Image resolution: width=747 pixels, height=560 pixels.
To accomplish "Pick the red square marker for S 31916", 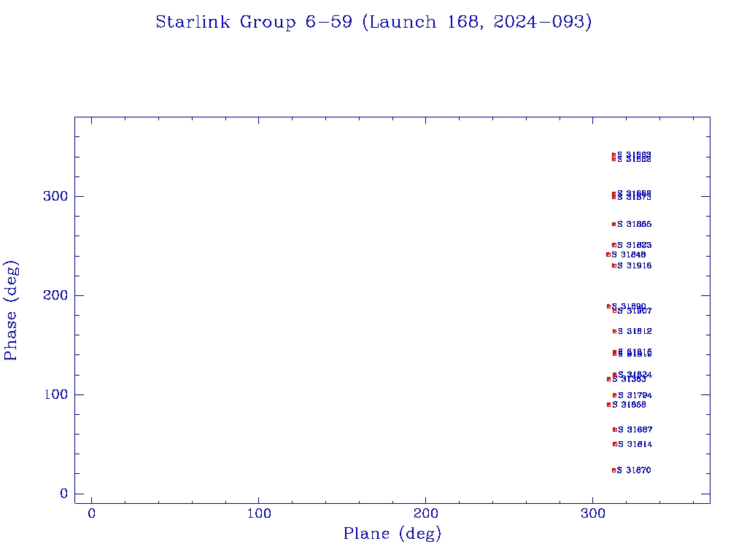I will pos(614,265).
